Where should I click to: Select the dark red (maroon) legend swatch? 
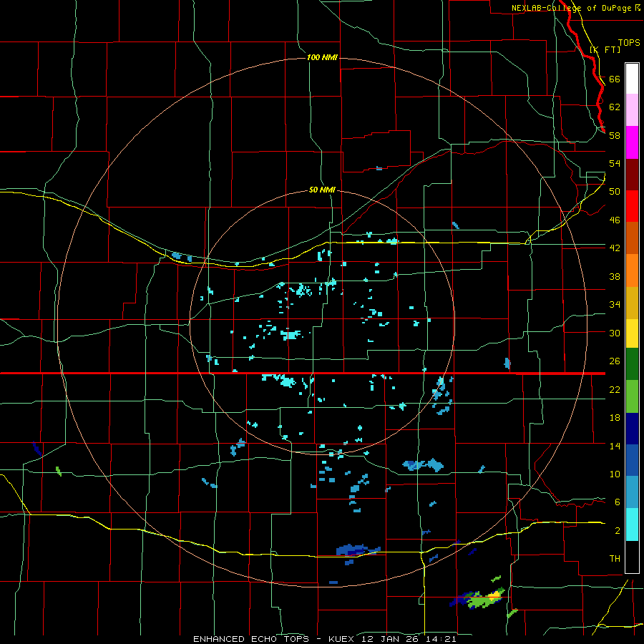[632, 175]
